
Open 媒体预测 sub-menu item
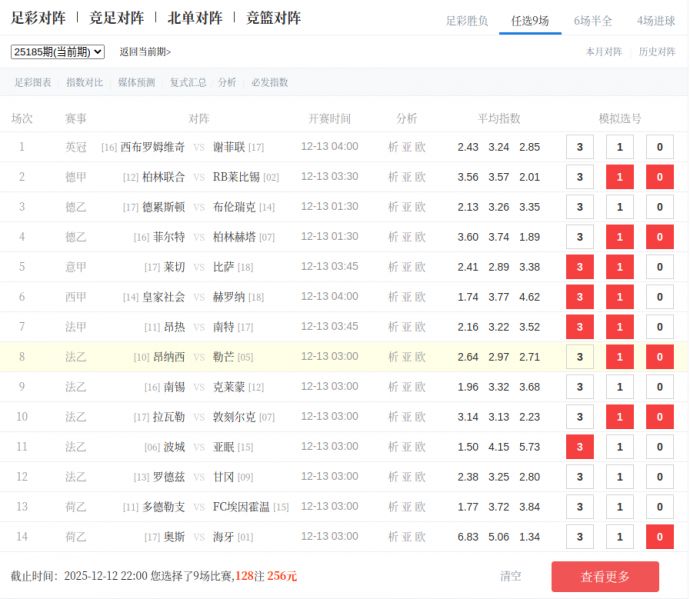136,83
